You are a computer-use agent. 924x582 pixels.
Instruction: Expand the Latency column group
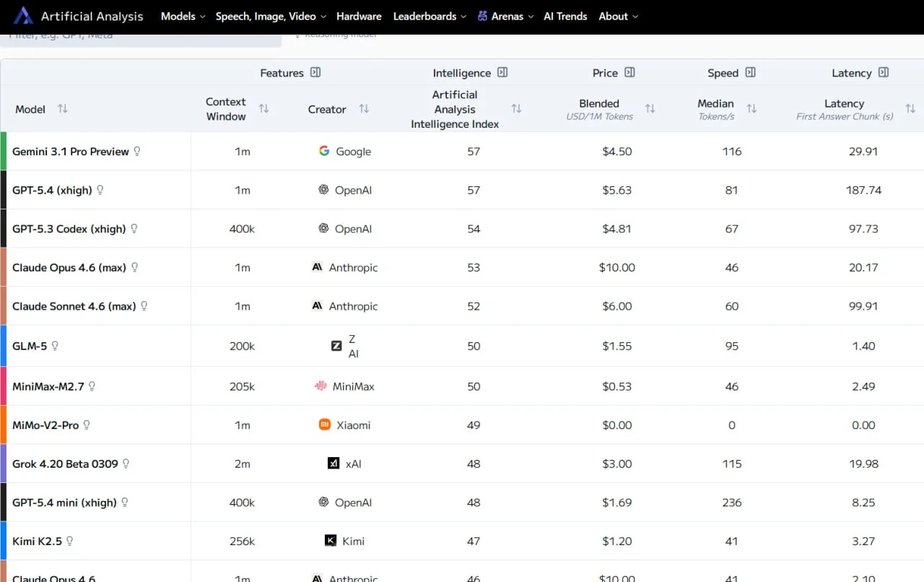[884, 73]
